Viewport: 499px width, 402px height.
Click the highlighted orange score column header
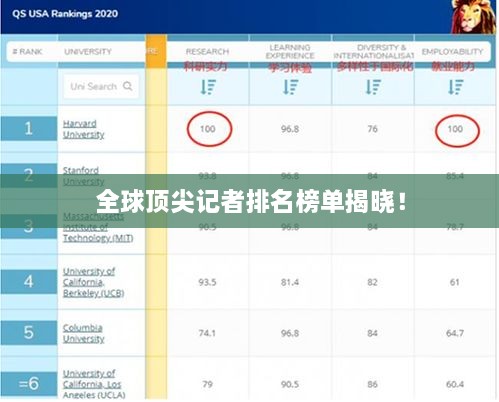click(x=156, y=51)
